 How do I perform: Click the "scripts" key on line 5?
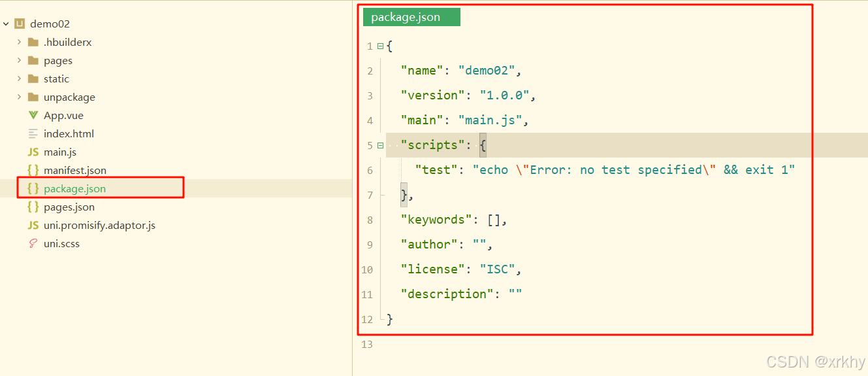432,145
